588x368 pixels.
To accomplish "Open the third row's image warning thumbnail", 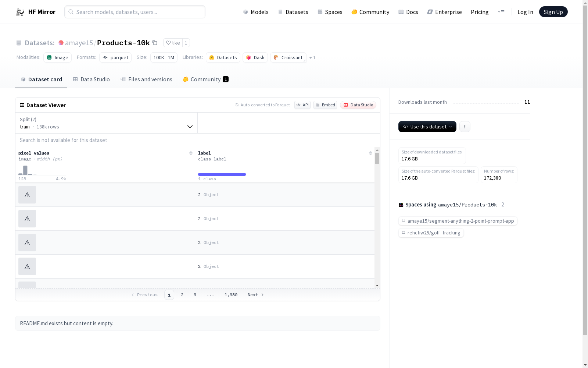I will (27, 243).
